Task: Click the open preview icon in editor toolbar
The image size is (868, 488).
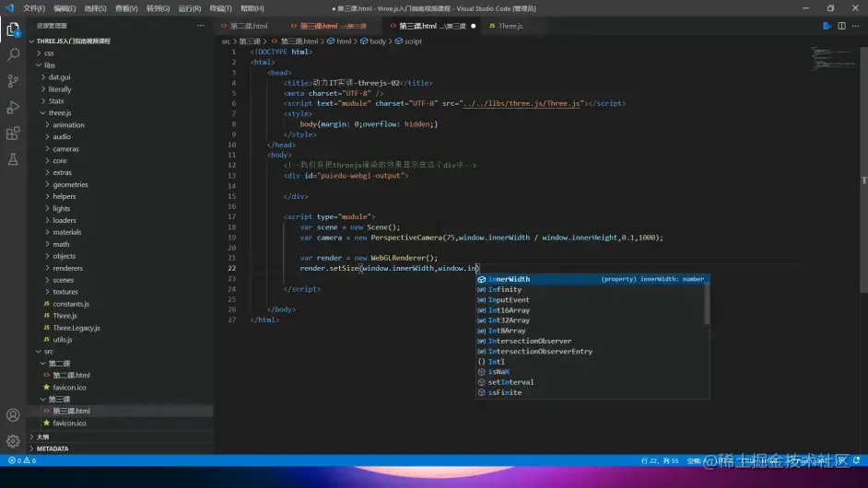Action: 827,26
